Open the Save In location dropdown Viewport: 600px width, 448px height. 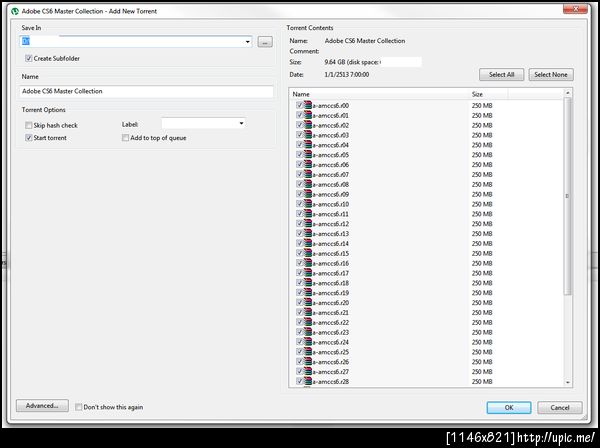pos(248,41)
